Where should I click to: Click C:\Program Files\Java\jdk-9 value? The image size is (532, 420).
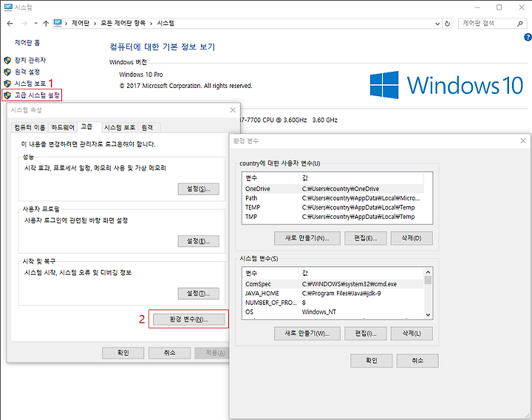pos(341,293)
